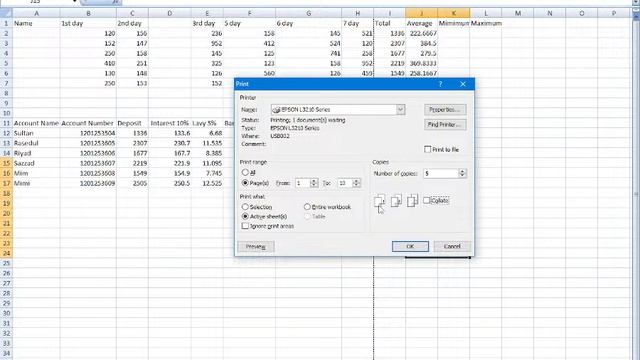This screenshot has width=640, height=360.
Task: Click the cell containing Rasedul
Action: click(x=36, y=143)
